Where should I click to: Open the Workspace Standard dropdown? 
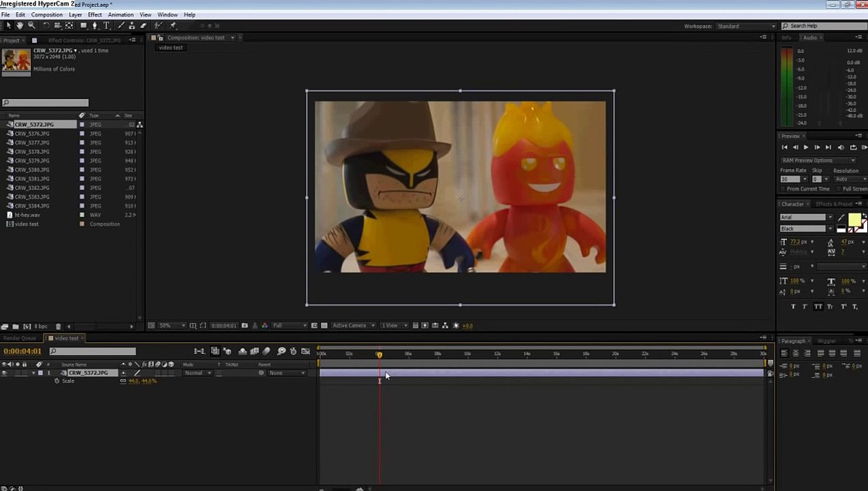746,26
